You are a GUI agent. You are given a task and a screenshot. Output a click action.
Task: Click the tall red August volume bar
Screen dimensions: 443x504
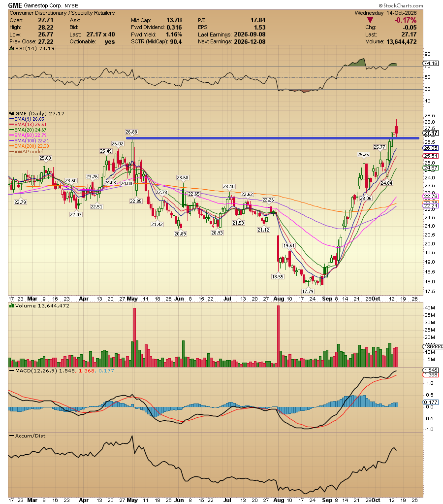pyautogui.click(x=278, y=336)
